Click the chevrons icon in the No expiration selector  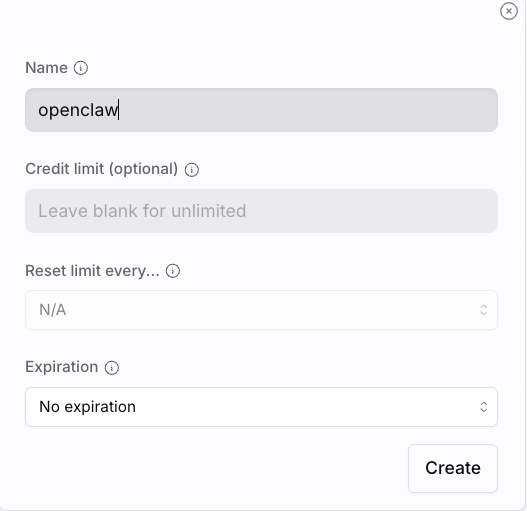[x=484, y=407]
